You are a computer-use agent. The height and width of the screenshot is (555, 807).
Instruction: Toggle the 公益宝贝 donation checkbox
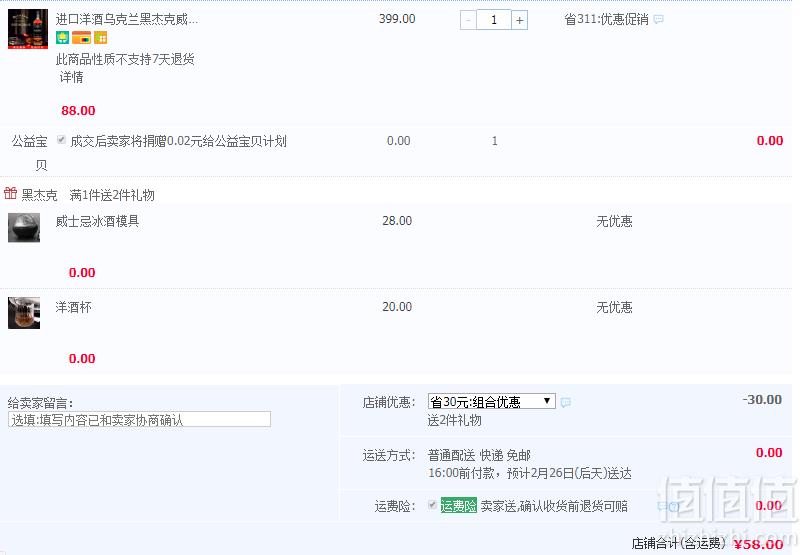click(x=61, y=140)
